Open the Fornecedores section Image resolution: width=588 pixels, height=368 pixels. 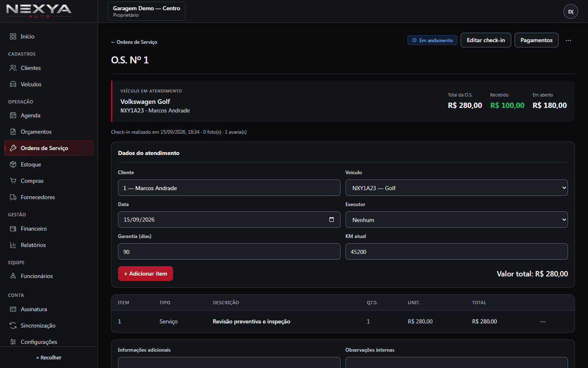click(49, 197)
